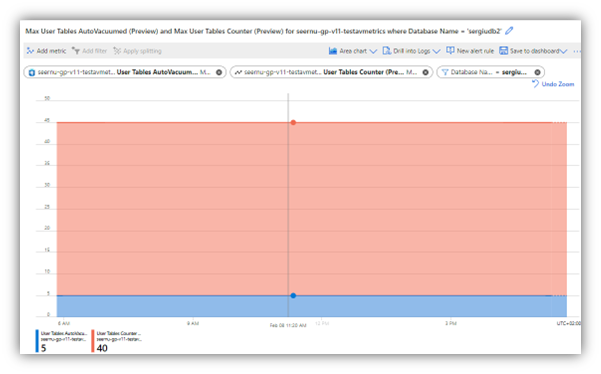
Task: Click the Add filter funnel icon
Action: [x=76, y=51]
